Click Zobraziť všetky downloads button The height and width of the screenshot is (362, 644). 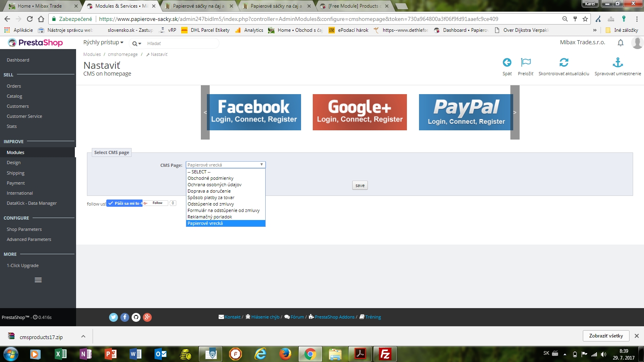[606, 336]
